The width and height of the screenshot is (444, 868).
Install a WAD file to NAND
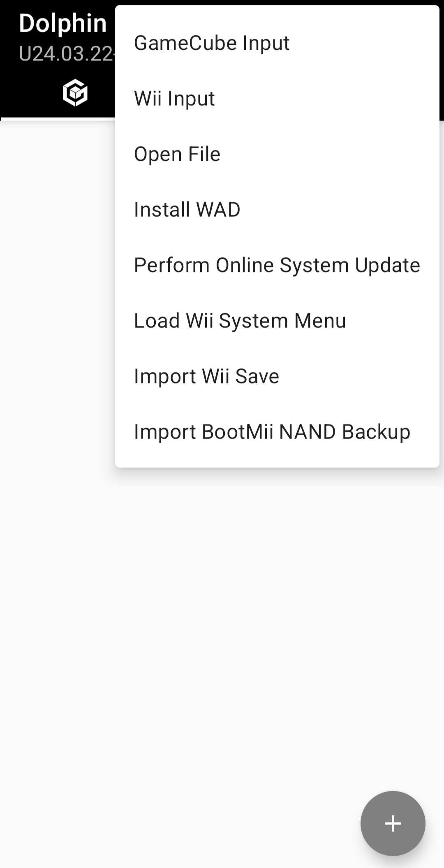pyautogui.click(x=187, y=209)
